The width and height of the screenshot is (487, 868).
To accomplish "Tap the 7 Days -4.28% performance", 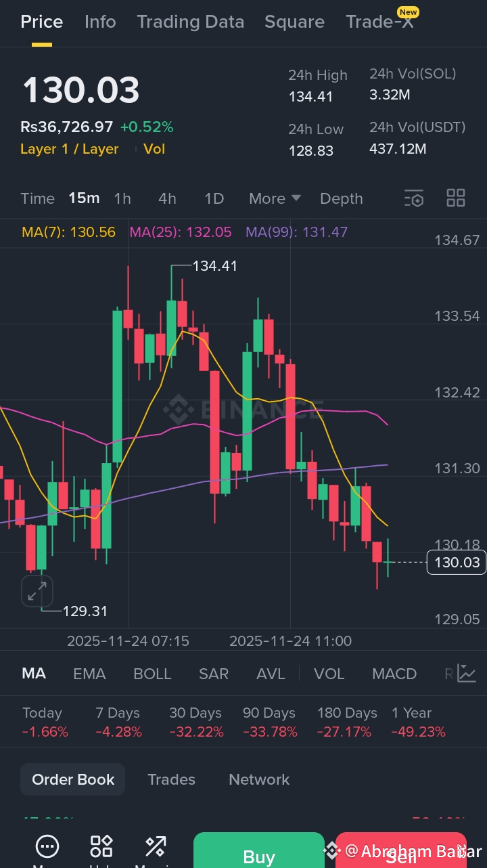I will [118, 722].
